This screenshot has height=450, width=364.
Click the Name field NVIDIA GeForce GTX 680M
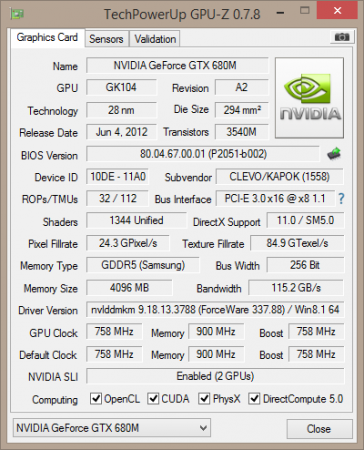coord(177,65)
